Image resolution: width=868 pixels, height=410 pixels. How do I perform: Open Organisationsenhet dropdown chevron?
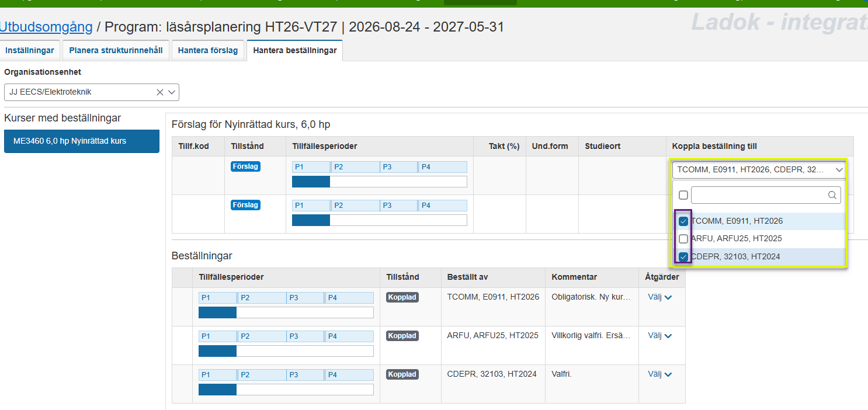[172, 92]
